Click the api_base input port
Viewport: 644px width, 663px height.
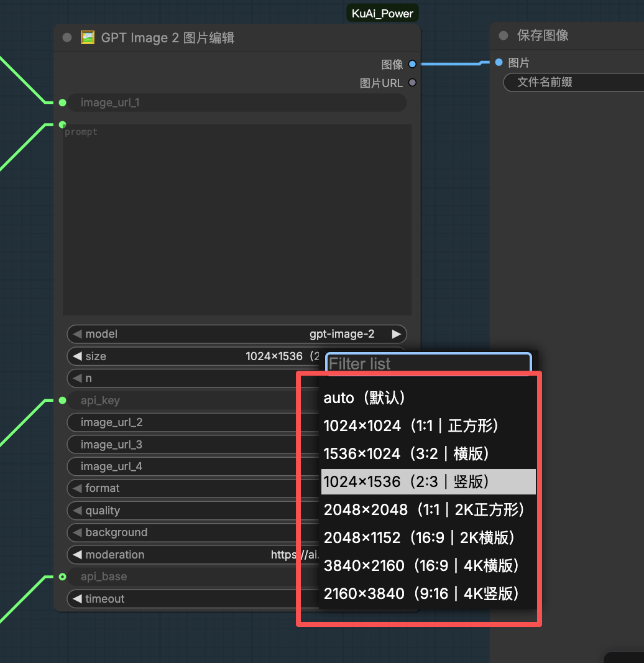[x=63, y=577]
